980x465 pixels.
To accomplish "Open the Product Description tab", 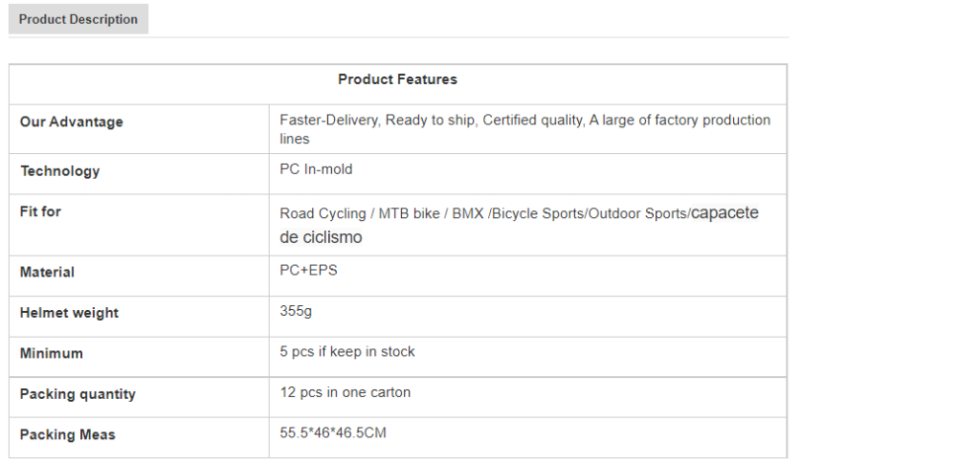I will [x=78, y=19].
